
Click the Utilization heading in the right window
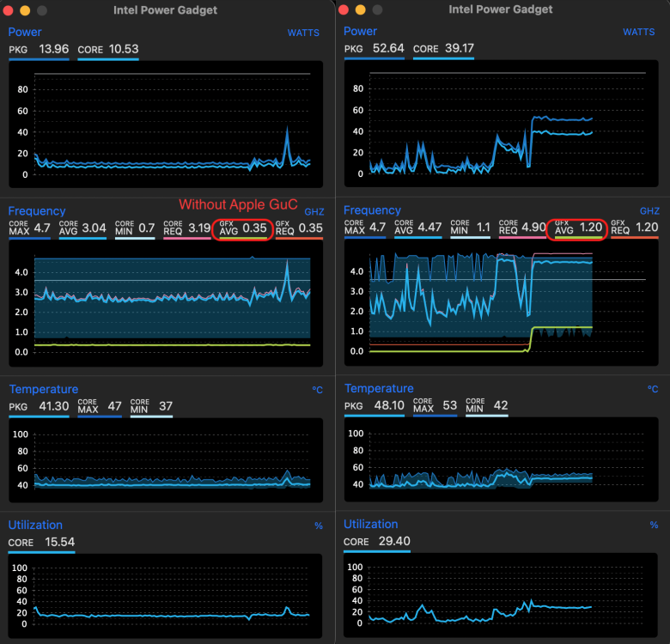pyautogui.click(x=371, y=524)
